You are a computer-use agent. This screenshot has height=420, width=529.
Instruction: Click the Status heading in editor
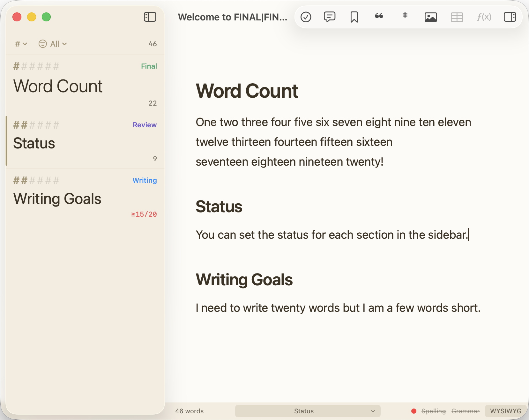pyautogui.click(x=219, y=206)
